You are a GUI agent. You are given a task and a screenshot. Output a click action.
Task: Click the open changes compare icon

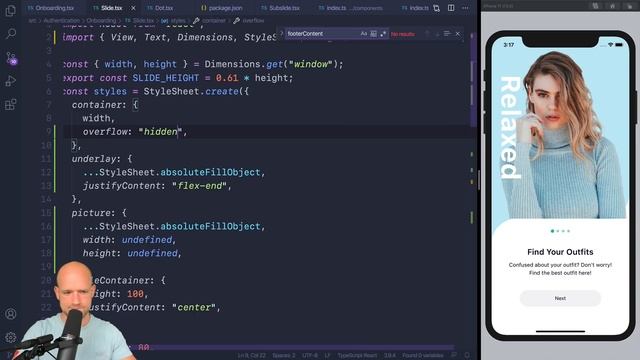[x=436, y=8]
